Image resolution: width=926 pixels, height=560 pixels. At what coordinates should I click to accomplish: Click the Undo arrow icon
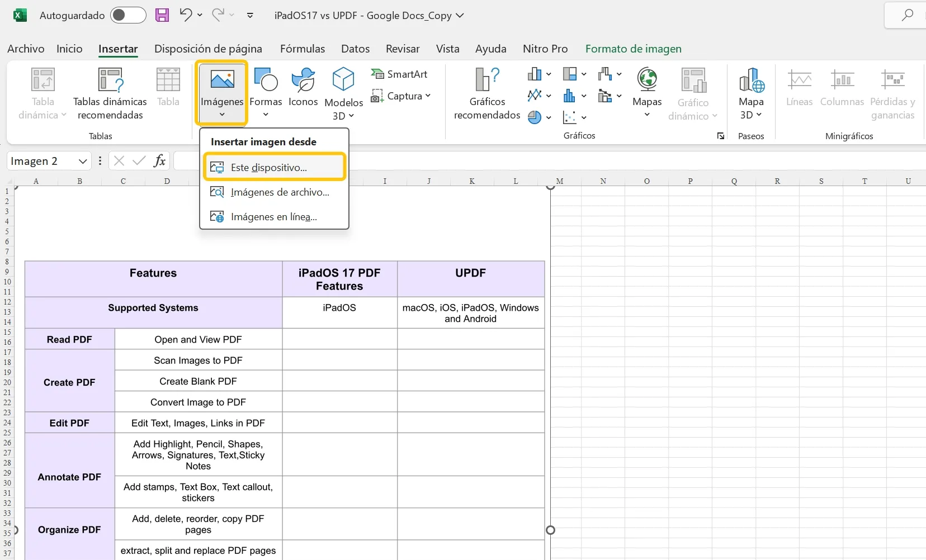pyautogui.click(x=186, y=15)
